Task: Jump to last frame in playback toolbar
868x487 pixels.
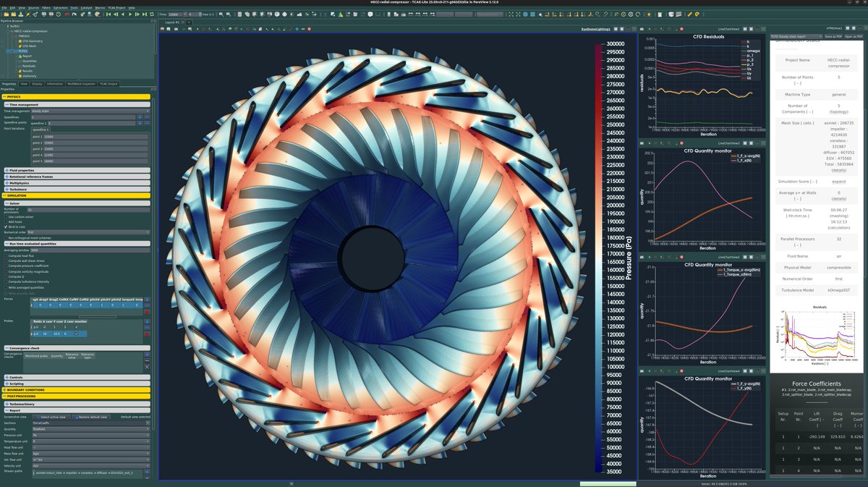Action: (144, 14)
